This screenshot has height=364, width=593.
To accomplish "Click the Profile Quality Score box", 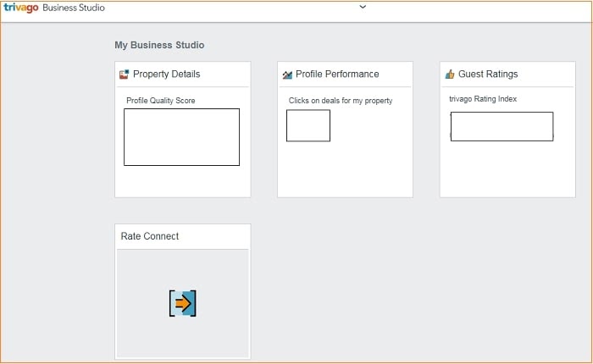I will [181, 136].
